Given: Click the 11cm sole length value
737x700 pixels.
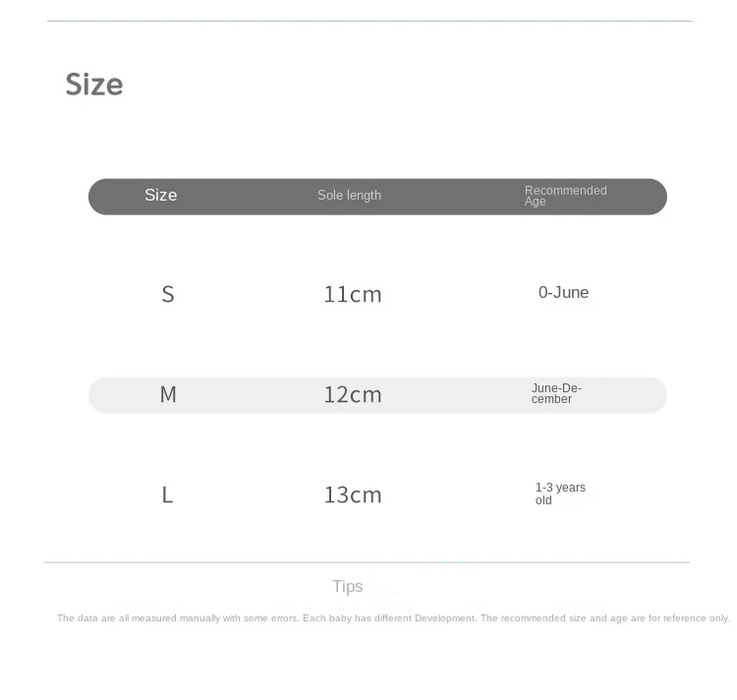Looking at the screenshot, I should click(353, 295).
